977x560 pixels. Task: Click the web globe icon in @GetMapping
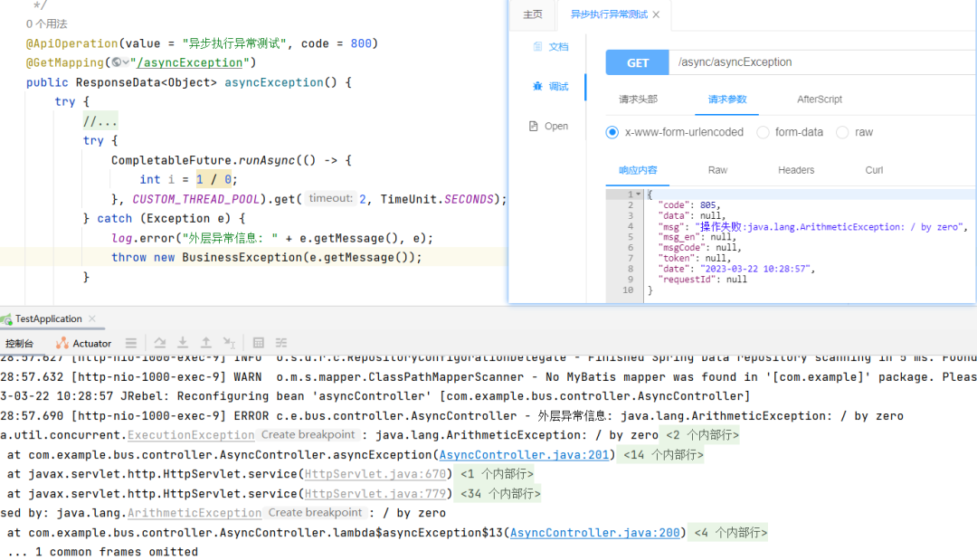tap(117, 62)
